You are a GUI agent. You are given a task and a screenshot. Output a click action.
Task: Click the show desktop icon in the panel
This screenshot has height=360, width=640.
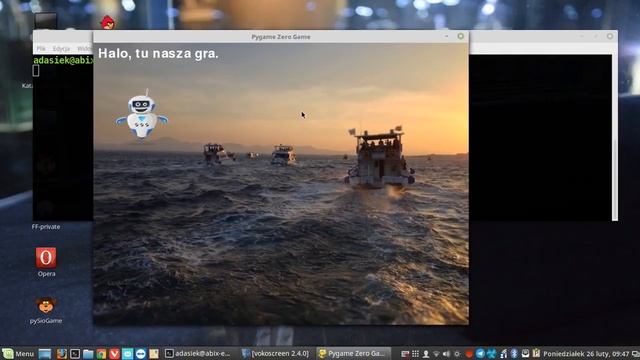point(44,353)
